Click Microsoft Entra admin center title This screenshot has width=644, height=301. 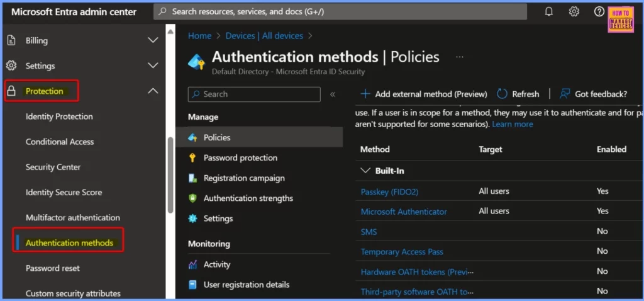pos(74,11)
